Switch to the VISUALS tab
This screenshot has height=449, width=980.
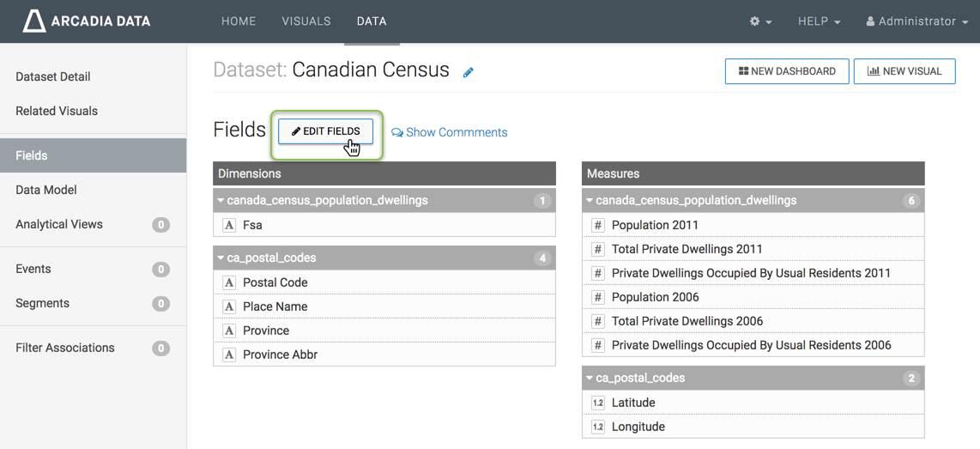coord(306,21)
